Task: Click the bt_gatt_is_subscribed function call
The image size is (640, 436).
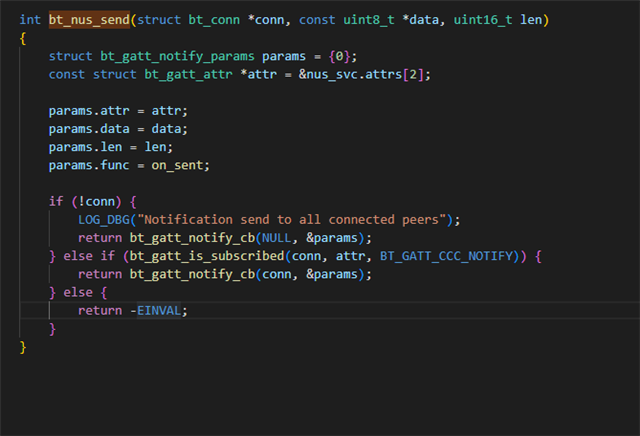Action: pyautogui.click(x=207, y=256)
